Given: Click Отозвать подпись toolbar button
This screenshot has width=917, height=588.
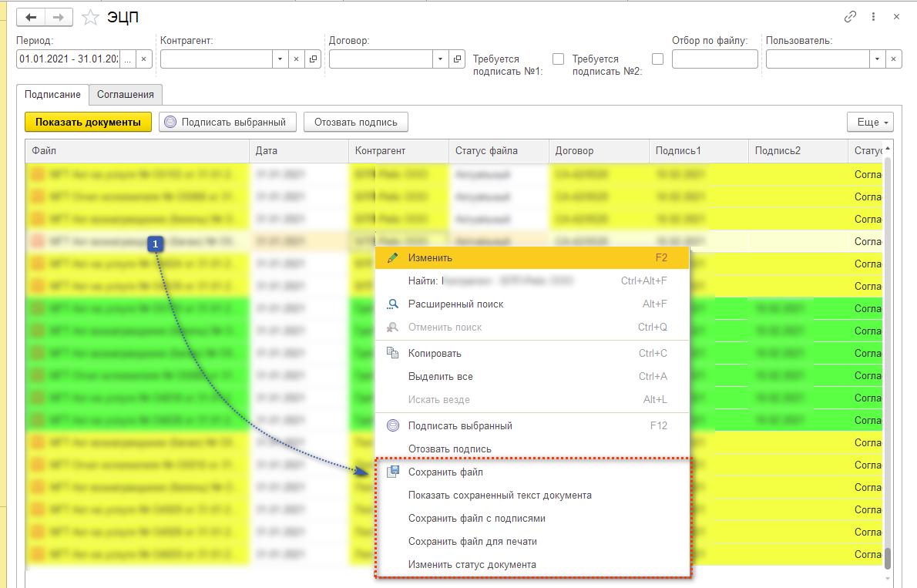Looking at the screenshot, I should (355, 122).
